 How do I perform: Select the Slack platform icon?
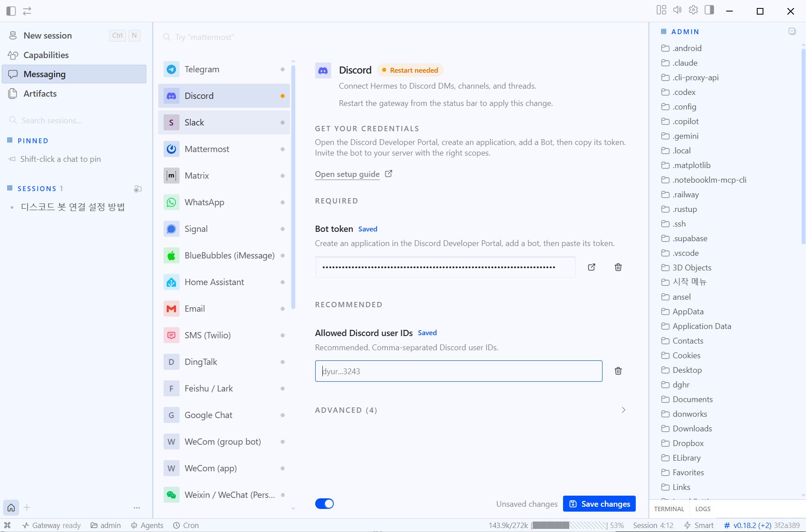click(172, 122)
